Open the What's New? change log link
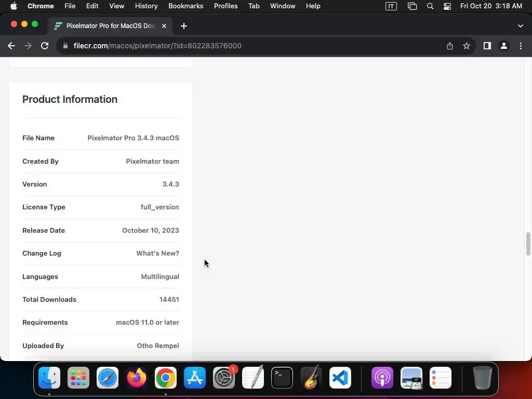Viewport: 532px width, 399px height. tap(157, 253)
